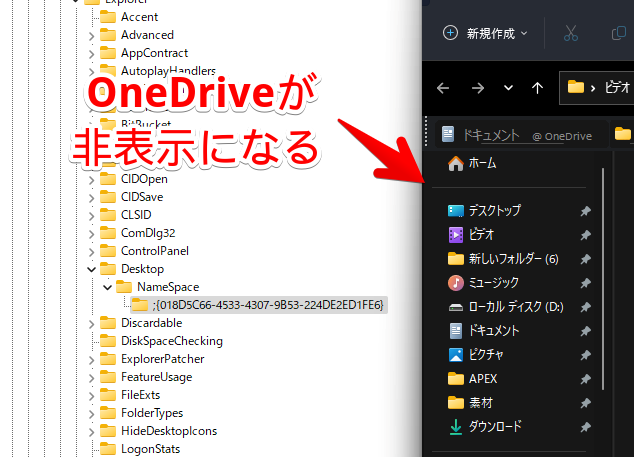Screen dimensions: 634x457
Task: Open the 新規作成 dropdown chevron
Action: pos(524,33)
